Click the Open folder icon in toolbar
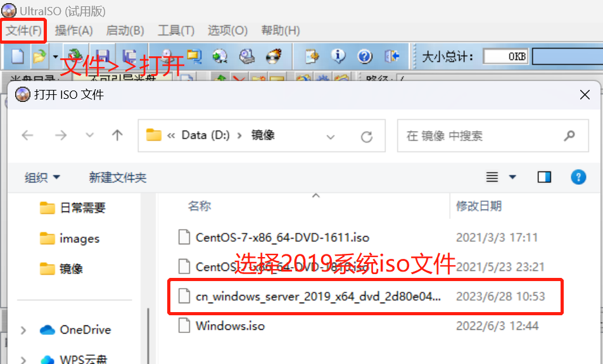 pos(39,56)
